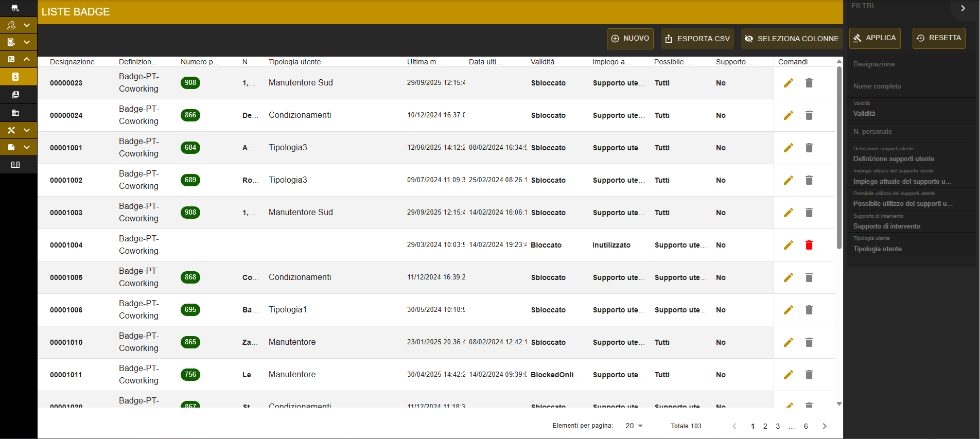Click red trash icon for badge 00001004

809,245
